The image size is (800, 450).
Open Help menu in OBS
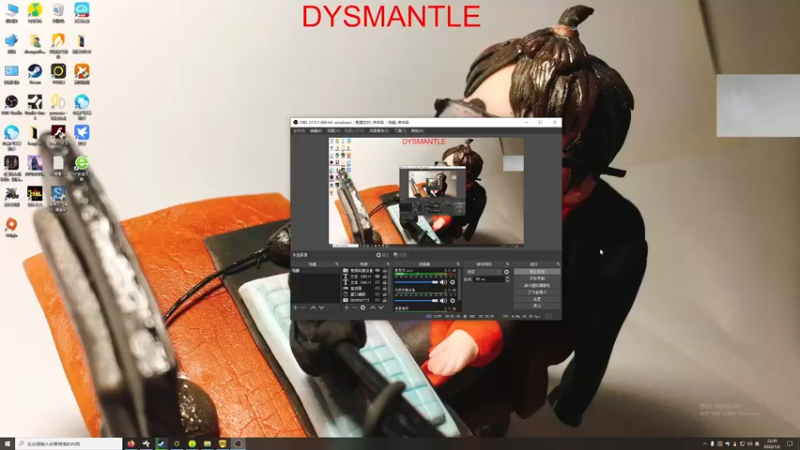417,131
